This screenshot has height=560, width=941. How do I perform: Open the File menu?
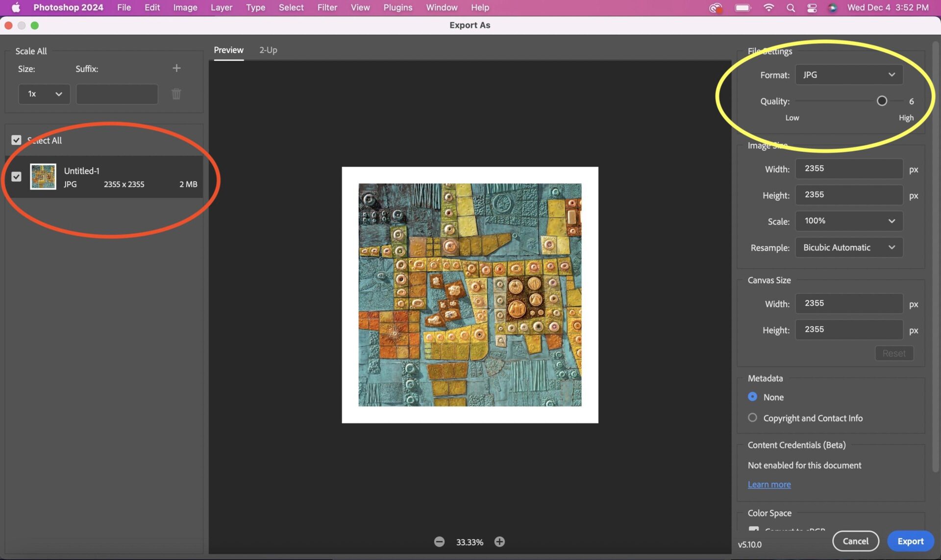124,7
